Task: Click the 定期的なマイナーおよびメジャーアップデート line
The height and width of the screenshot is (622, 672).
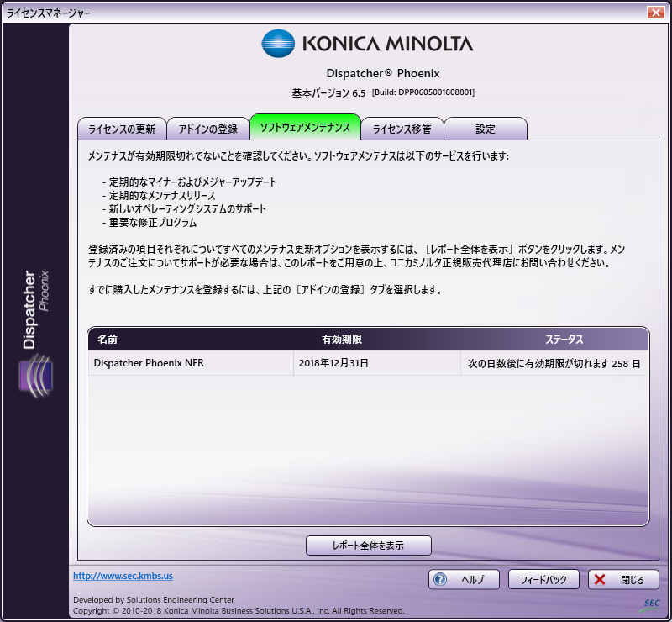Action: [x=193, y=182]
